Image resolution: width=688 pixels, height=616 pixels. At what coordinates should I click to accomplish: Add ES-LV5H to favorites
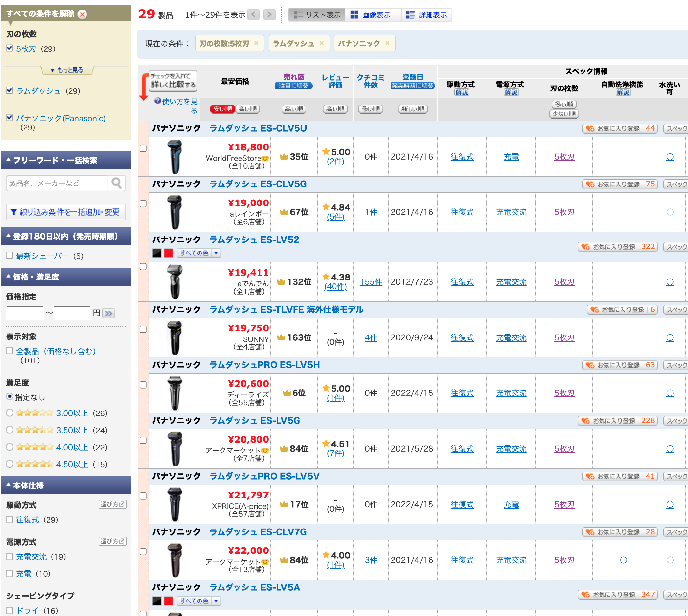coord(620,365)
